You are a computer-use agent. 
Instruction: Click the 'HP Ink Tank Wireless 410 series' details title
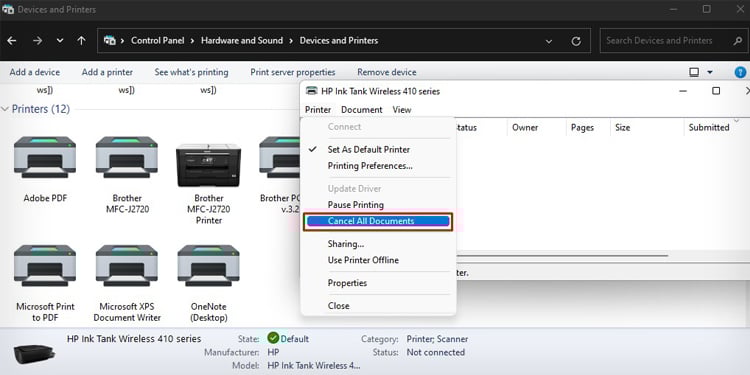pos(134,339)
